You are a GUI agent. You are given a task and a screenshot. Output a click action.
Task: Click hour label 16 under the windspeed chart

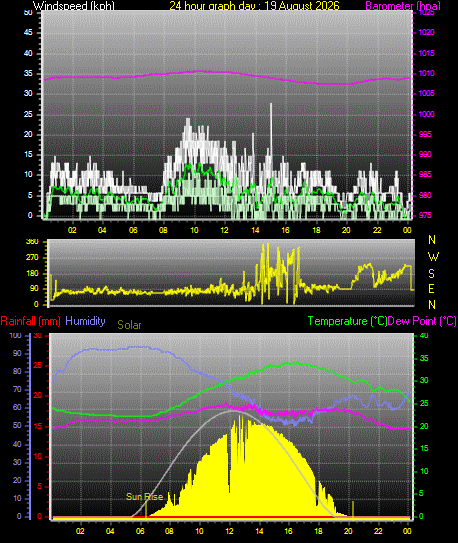coord(285,230)
